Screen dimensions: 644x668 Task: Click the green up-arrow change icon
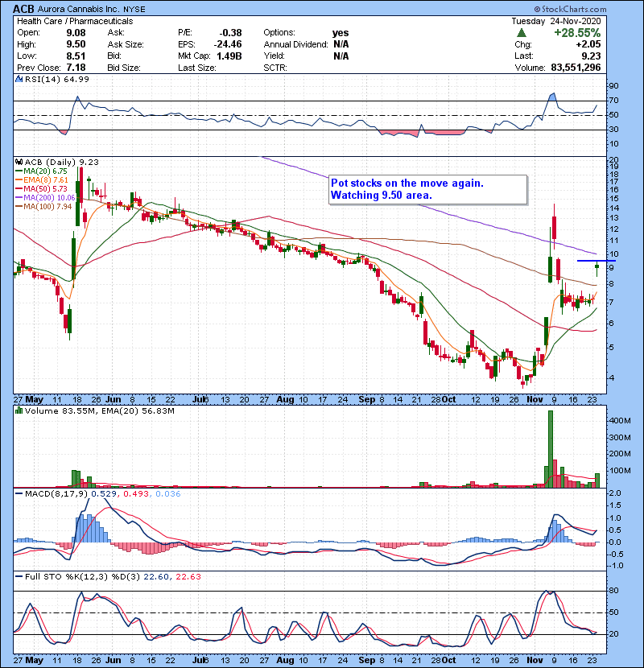pos(522,33)
